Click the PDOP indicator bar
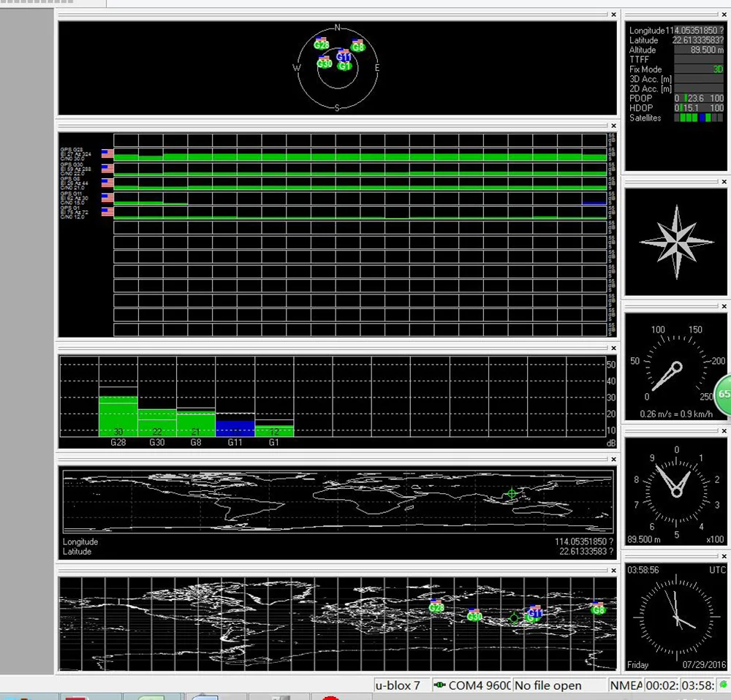 pos(698,98)
